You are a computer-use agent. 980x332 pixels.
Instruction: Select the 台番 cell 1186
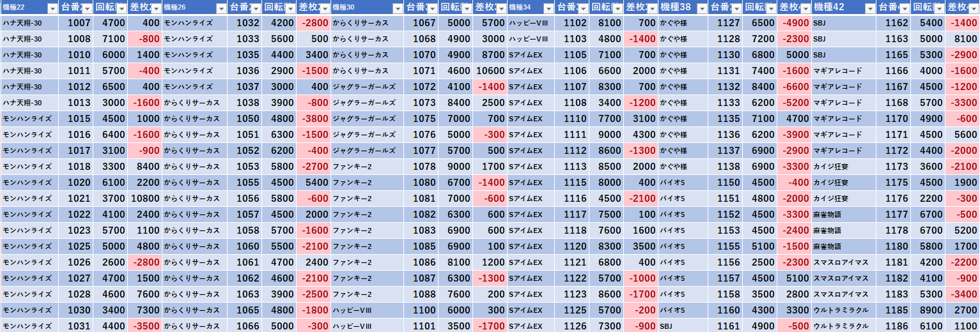pos(893,326)
